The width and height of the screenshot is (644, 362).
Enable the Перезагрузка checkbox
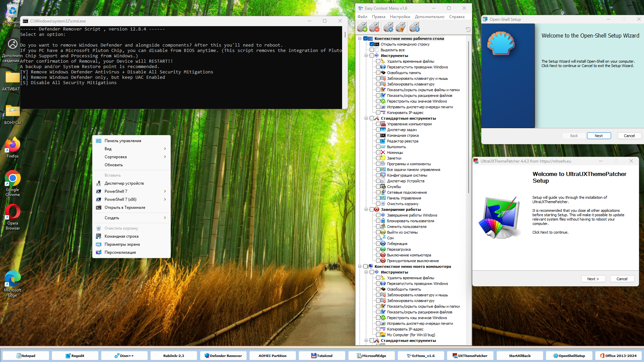coord(378,249)
